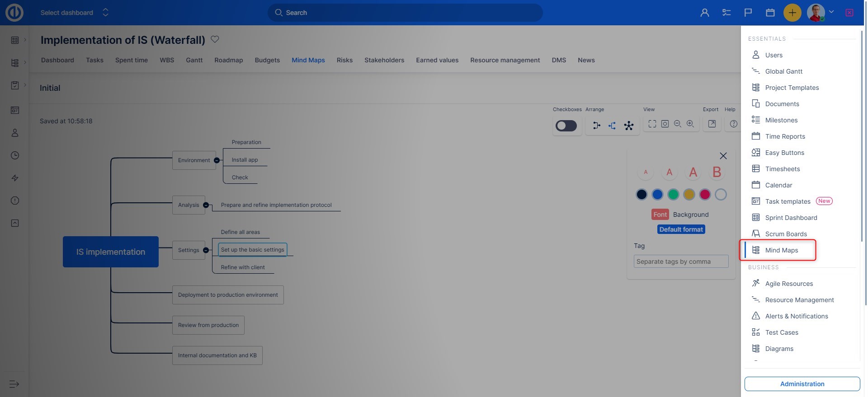Click the green plus add button

[x=792, y=13]
